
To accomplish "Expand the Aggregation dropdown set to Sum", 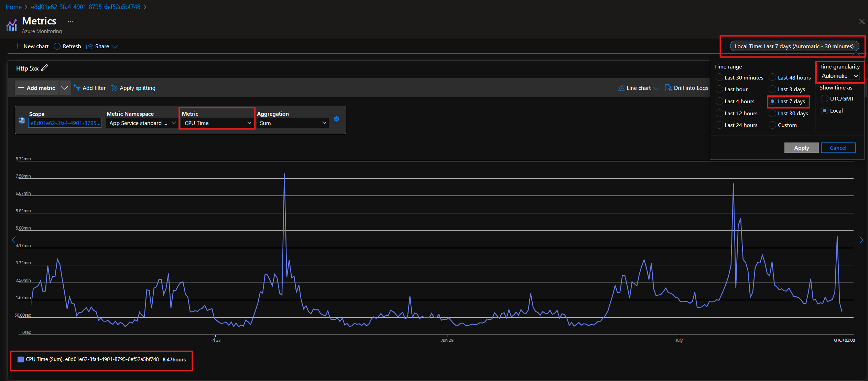I will [x=293, y=123].
